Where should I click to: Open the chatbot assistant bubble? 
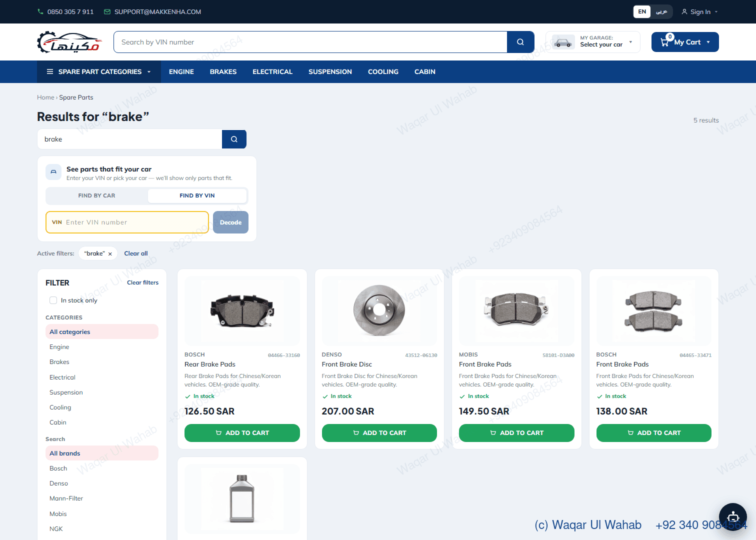click(733, 517)
